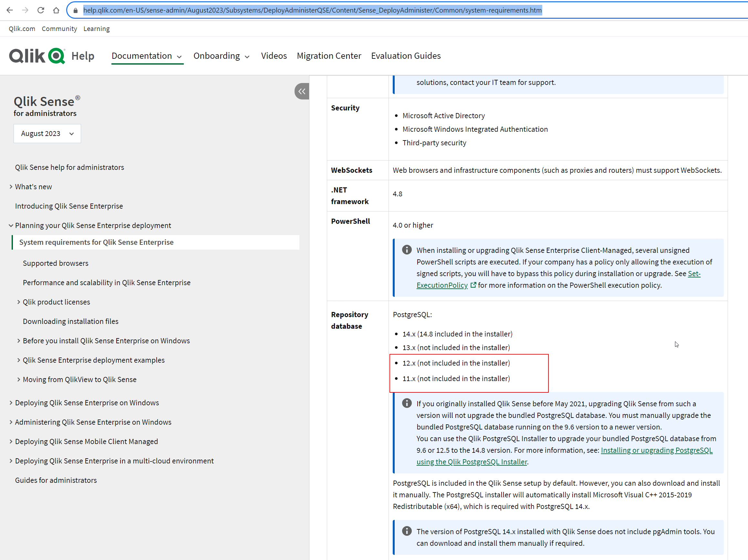Open the Documentation dropdown menu
Screen dimensions: 748x560
(x=147, y=56)
